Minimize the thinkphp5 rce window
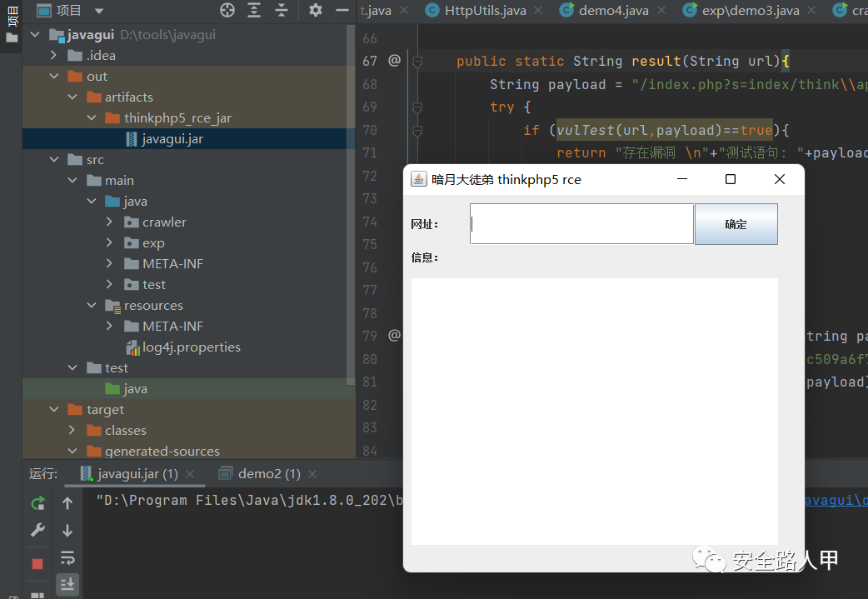The height and width of the screenshot is (599, 868). pos(682,179)
